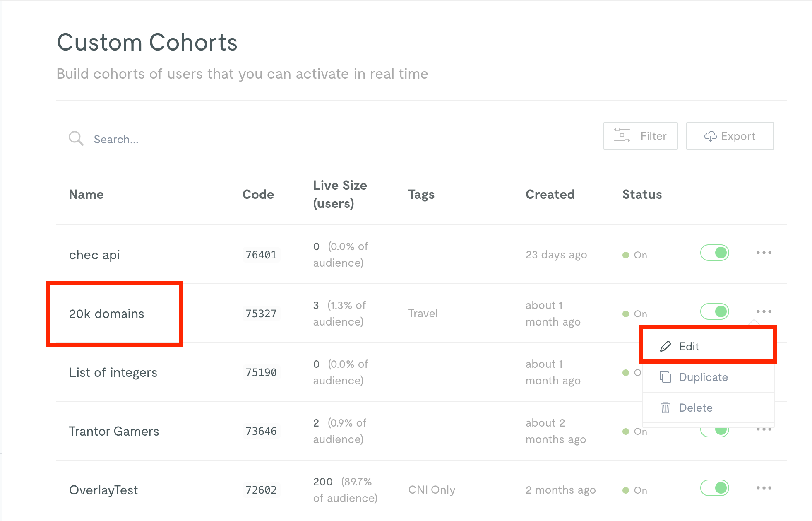Click the Duplicate copy icon
This screenshot has height=521, width=812.
coord(665,377)
